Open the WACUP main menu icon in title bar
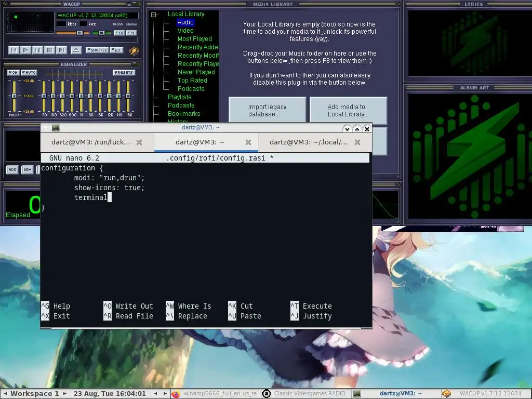Image resolution: width=532 pixels, height=399 pixels. [4, 4]
